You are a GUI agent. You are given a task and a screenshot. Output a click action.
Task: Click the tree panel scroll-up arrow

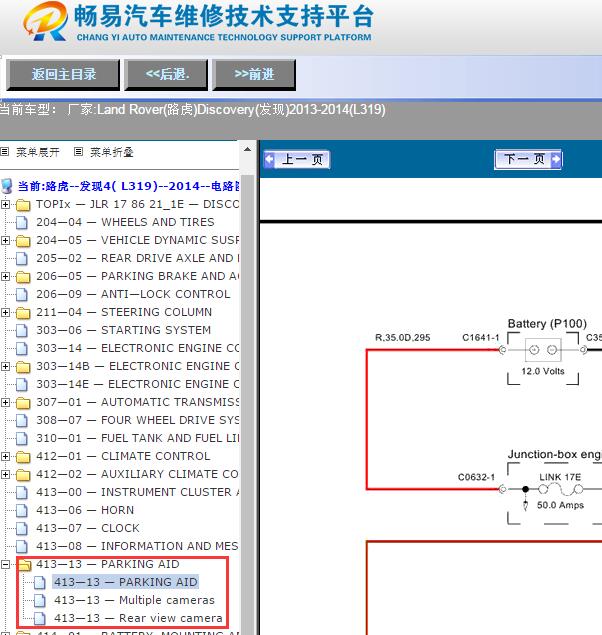click(x=247, y=149)
